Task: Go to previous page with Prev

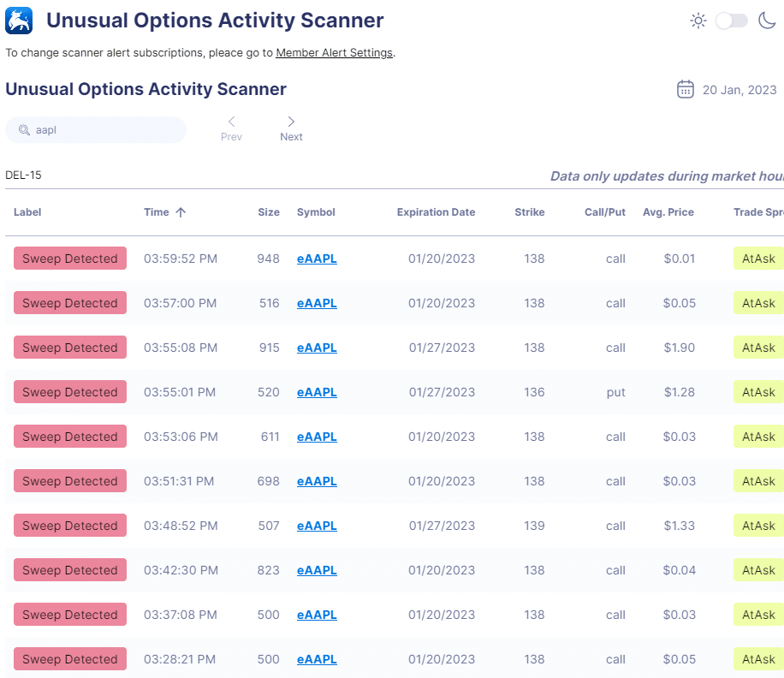Action: (231, 129)
